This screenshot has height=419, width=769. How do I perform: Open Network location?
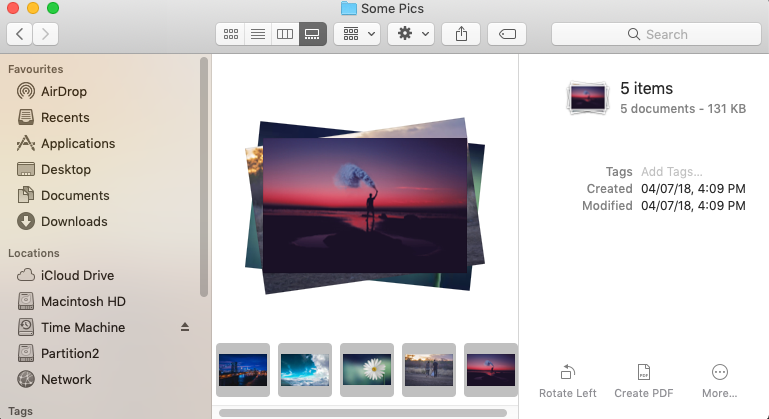66,379
